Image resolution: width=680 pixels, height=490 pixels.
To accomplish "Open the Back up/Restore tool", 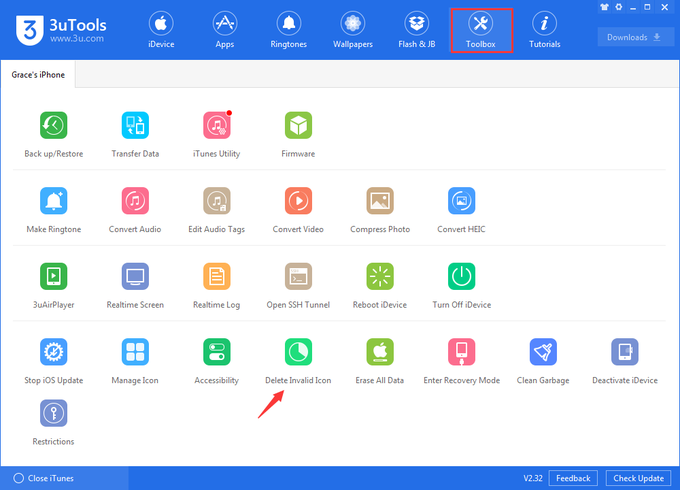I will click(53, 125).
